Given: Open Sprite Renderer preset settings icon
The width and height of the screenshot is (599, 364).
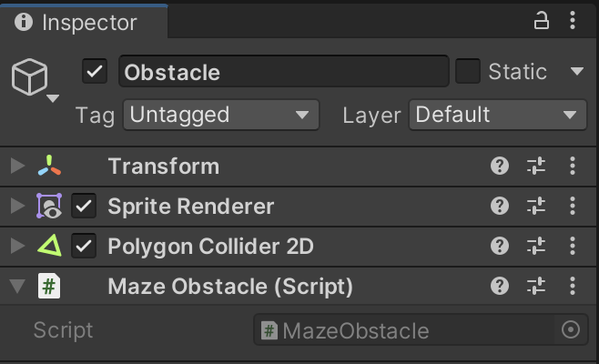Looking at the screenshot, I should pos(535,206).
